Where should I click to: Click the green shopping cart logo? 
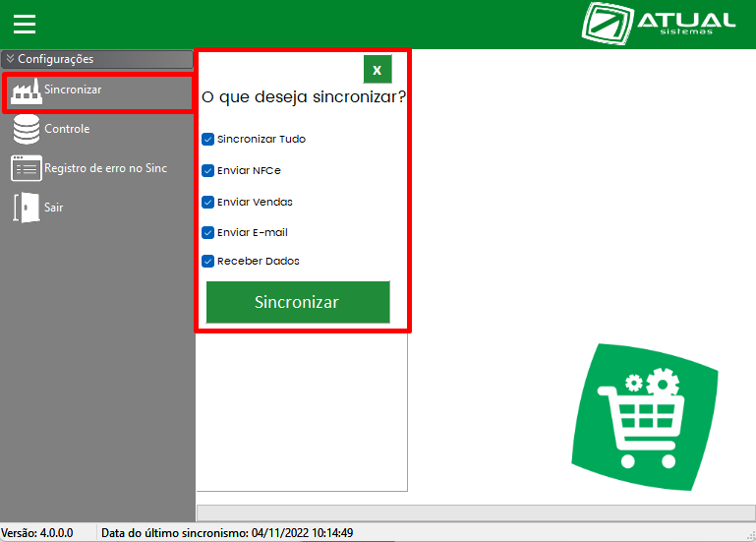tap(645, 417)
